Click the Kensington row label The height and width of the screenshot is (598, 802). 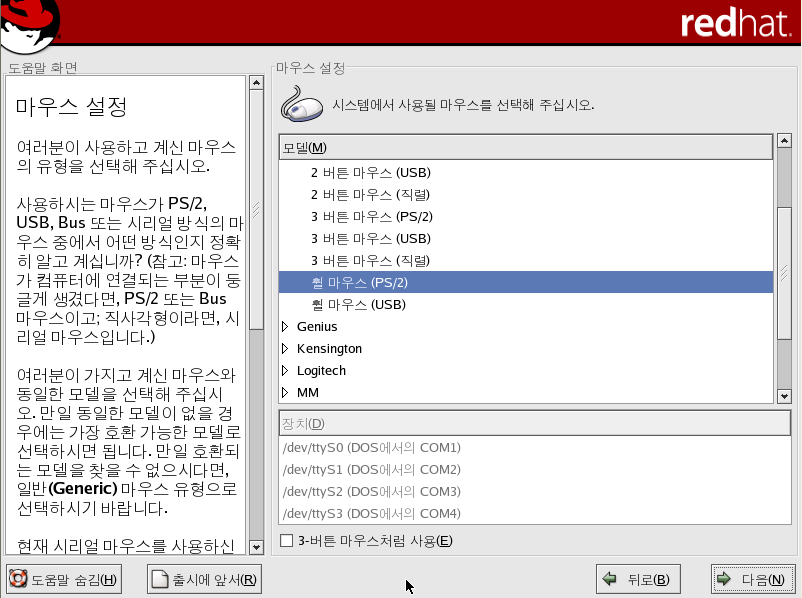pos(329,348)
